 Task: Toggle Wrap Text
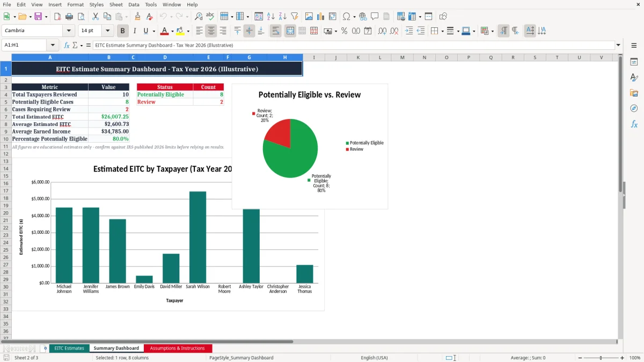coord(276,31)
